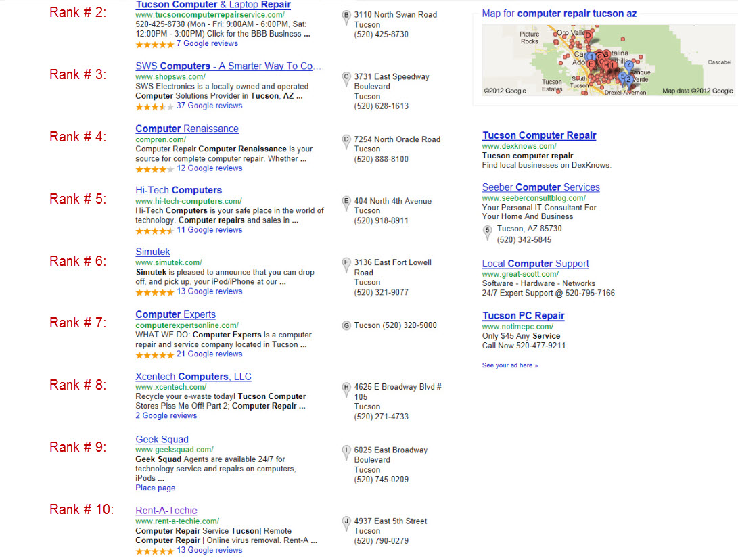Screen dimensions: 738x560
Task: Click phone number (520) 790-0279
Action: [382, 541]
